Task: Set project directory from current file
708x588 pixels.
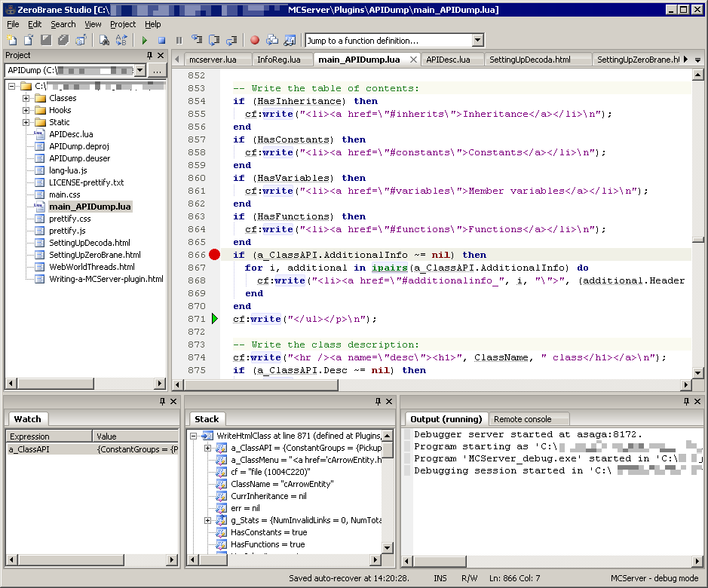Action: [x=81, y=40]
